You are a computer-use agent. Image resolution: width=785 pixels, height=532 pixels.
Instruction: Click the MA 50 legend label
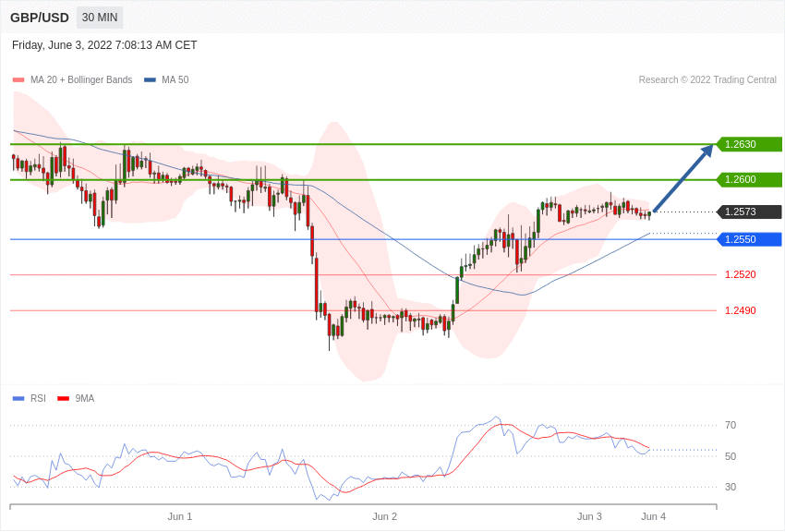175,79
